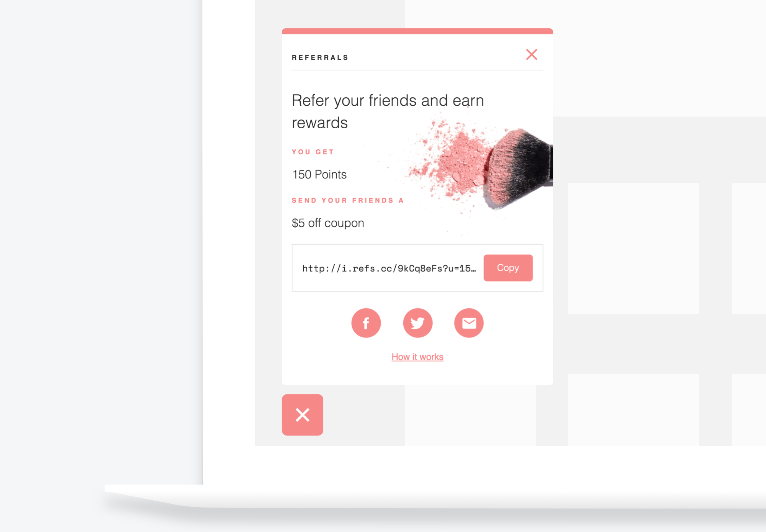Click the '$5 off coupon' friends reward text

coord(328,222)
